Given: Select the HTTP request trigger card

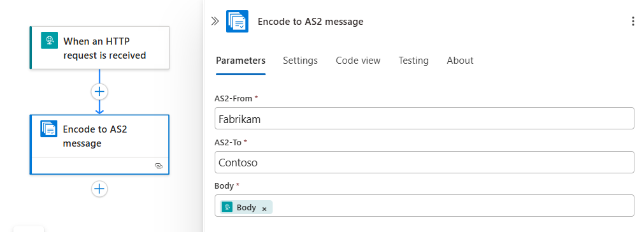Looking at the screenshot, I should point(99,48).
